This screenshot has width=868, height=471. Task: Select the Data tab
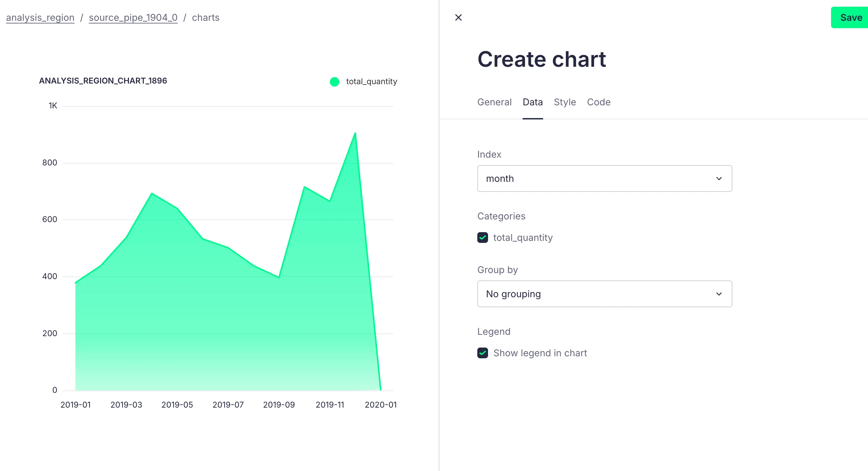(532, 102)
